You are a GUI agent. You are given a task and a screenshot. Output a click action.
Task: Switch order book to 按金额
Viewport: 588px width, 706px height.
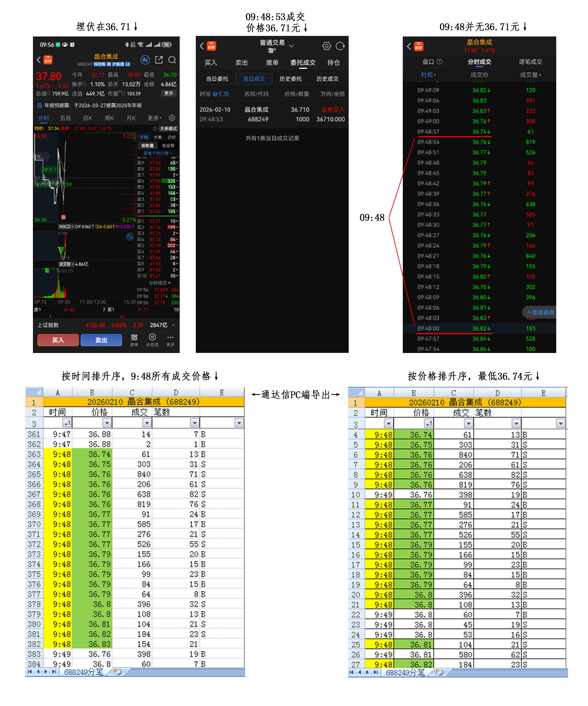click(168, 146)
